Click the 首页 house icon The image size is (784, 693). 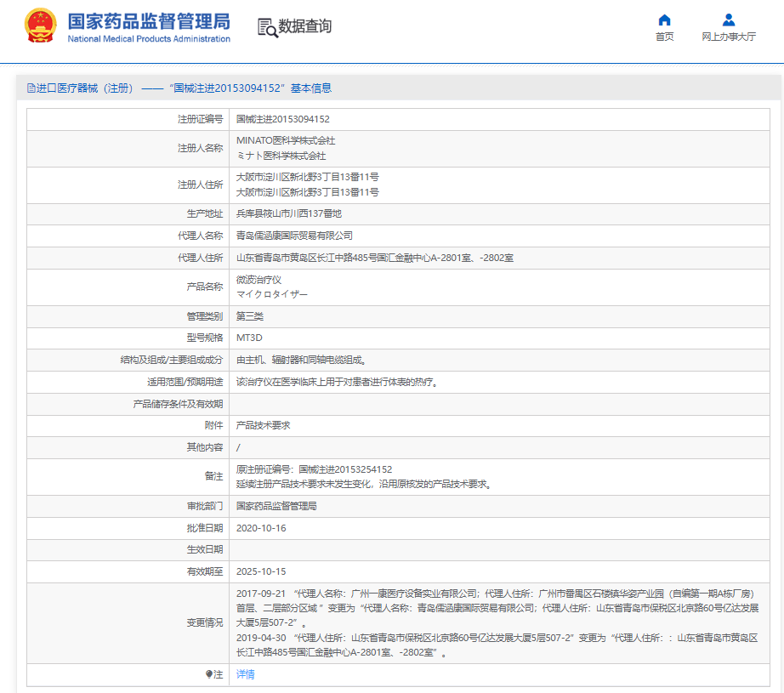pos(665,20)
